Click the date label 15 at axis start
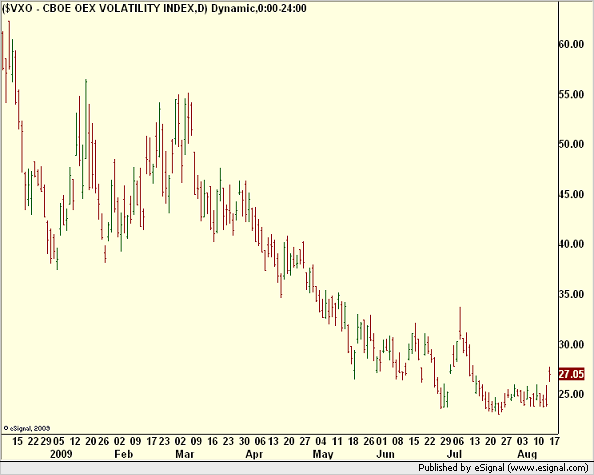 click(x=17, y=441)
